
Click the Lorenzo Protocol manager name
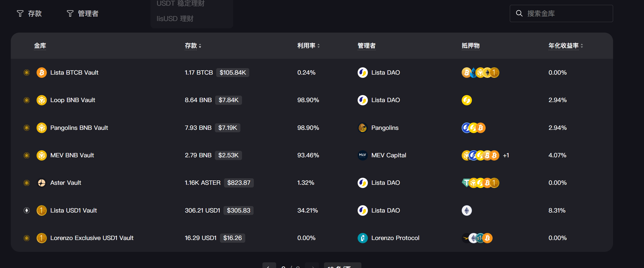point(395,238)
